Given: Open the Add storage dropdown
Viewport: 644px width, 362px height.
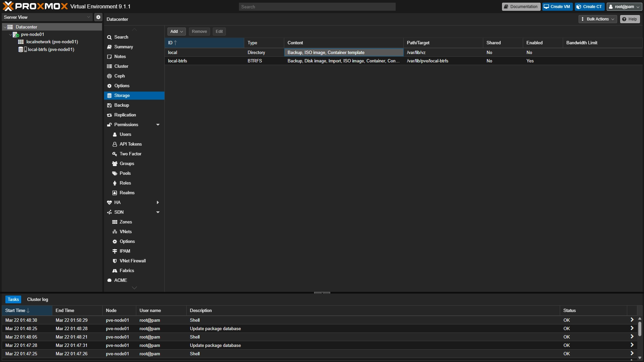Looking at the screenshot, I should coord(177,32).
